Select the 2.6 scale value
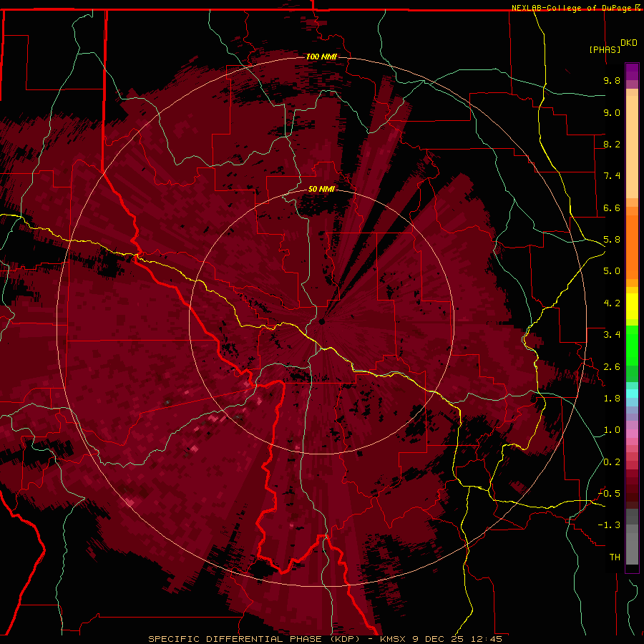 pos(612,367)
